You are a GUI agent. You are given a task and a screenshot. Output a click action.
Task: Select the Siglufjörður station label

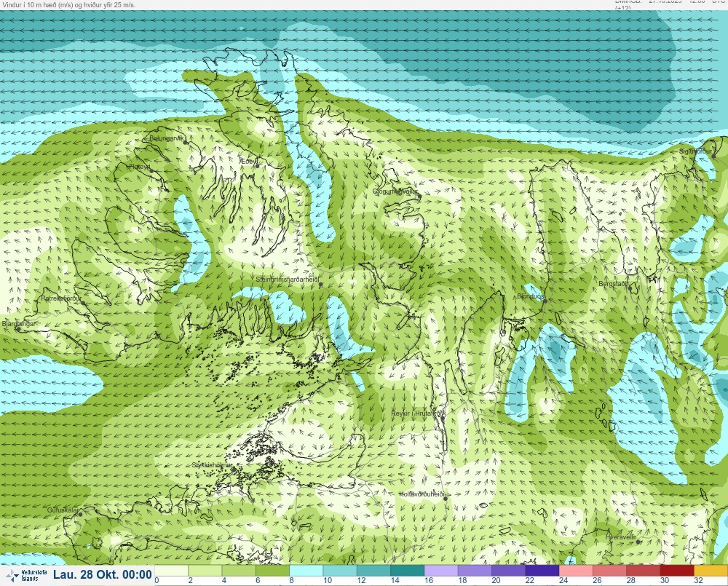(695, 151)
